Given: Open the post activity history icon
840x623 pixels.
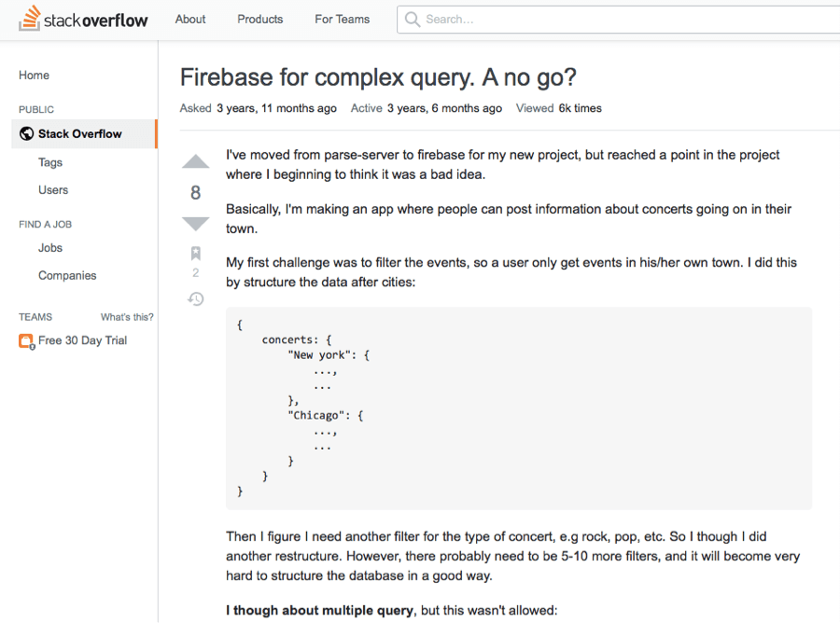Looking at the screenshot, I should 196,298.
